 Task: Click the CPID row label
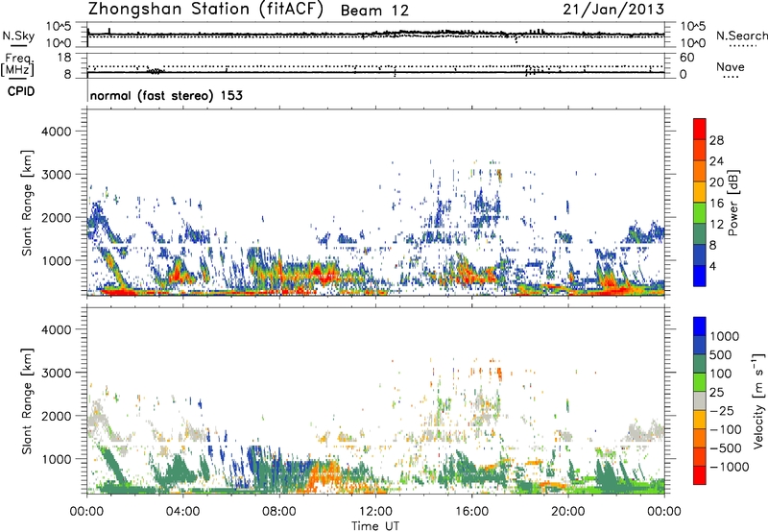(x=21, y=91)
